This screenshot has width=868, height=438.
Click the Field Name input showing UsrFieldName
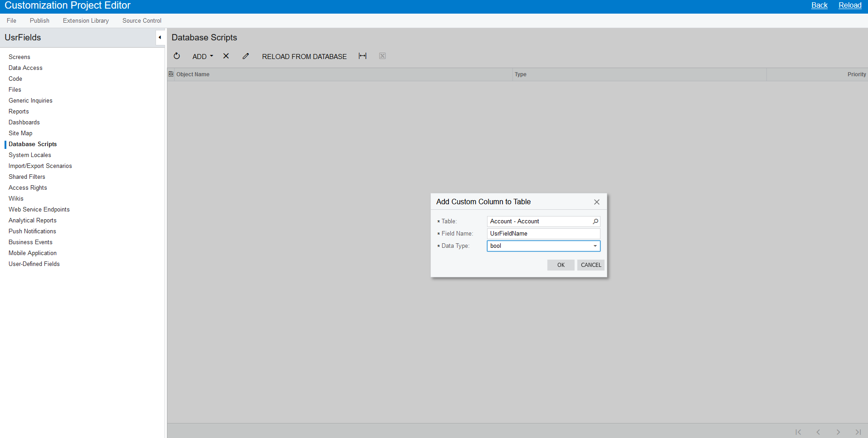tap(543, 233)
